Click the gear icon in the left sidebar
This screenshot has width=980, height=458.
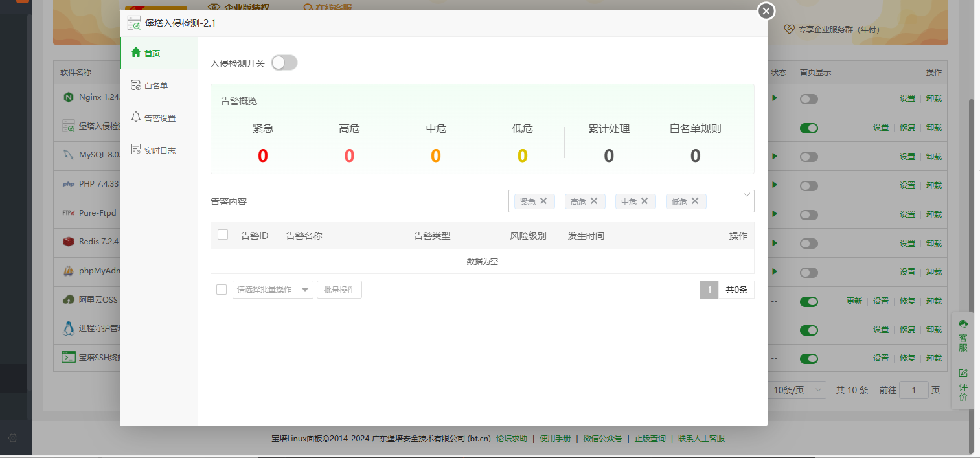tap(13, 438)
